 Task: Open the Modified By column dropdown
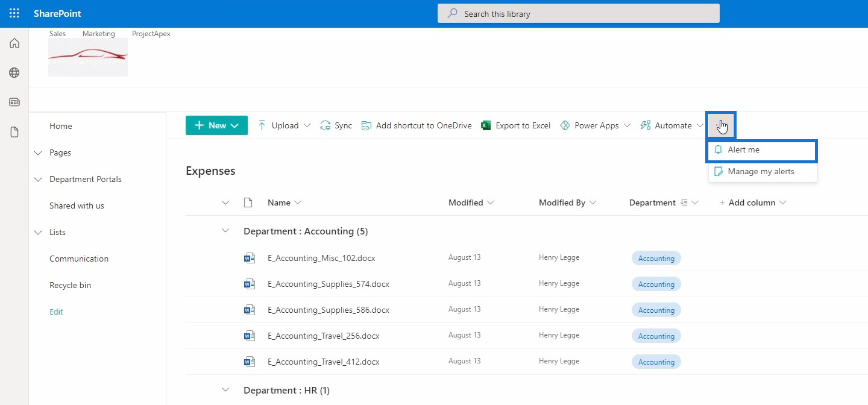coord(593,202)
